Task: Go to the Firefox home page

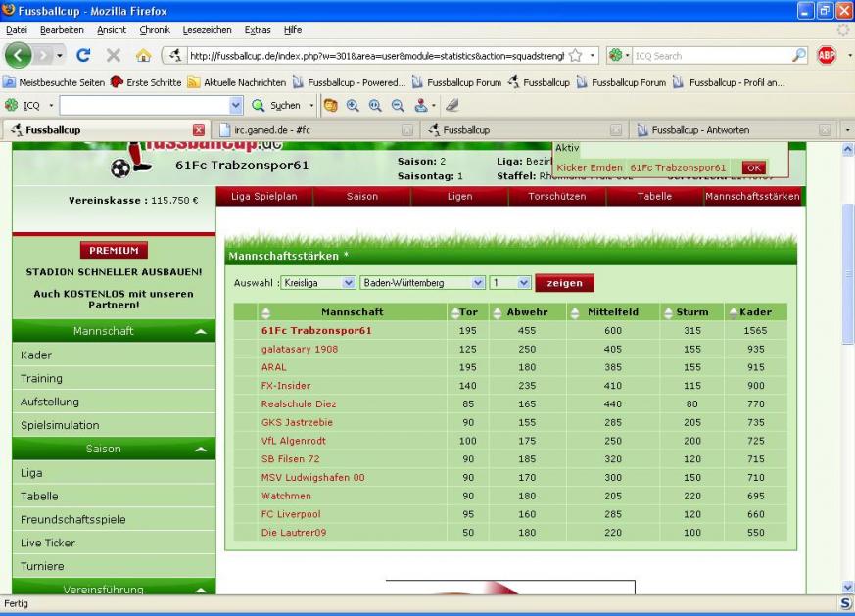Action: click(x=141, y=56)
